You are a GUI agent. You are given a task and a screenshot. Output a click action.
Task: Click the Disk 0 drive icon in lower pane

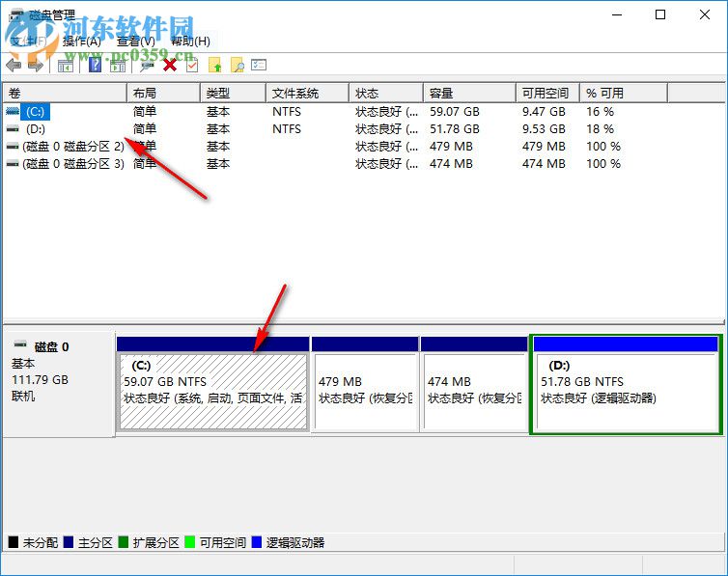[x=20, y=344]
